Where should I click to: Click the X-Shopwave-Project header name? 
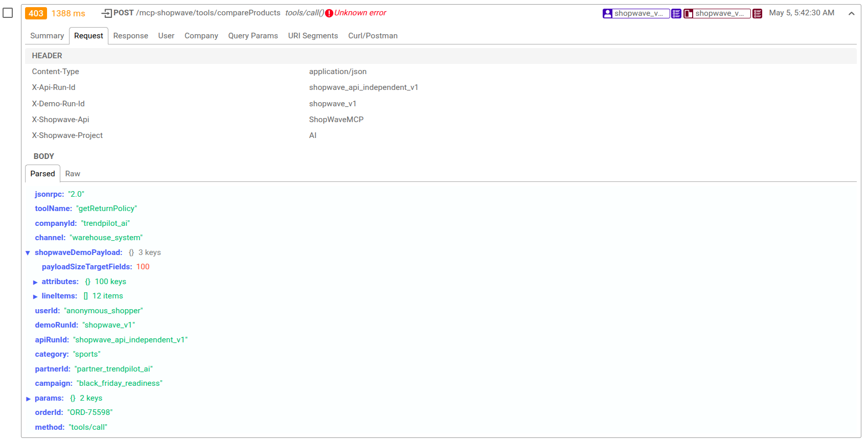point(67,135)
